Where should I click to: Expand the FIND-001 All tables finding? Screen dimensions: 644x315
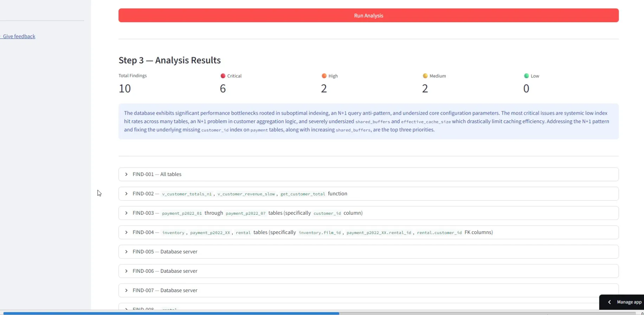pos(368,174)
